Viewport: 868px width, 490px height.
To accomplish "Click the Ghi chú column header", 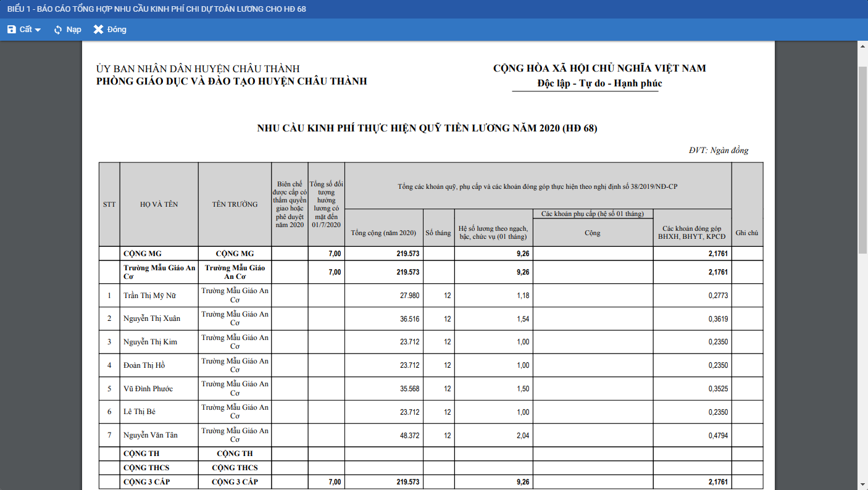I will coord(746,233).
